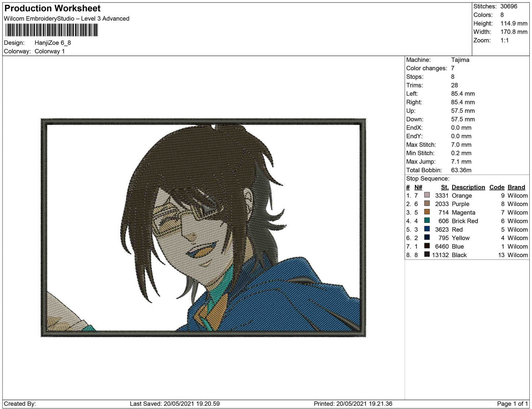Click the Stops value
This screenshot has height=409, width=532.
(x=453, y=77)
